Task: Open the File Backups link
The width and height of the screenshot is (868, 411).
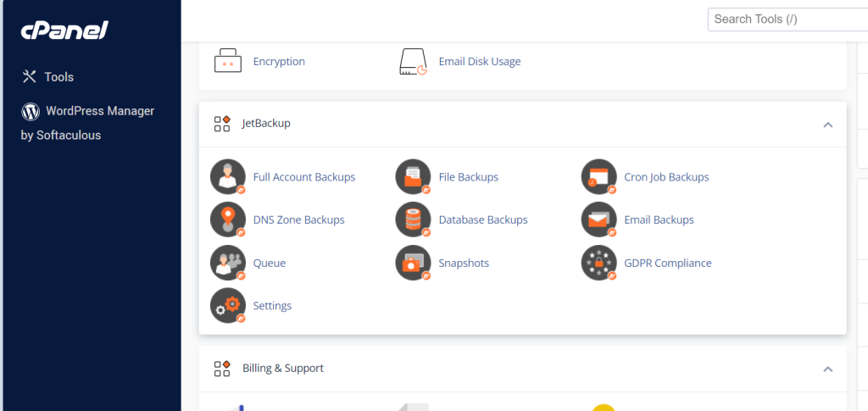Action: pyautogui.click(x=468, y=177)
